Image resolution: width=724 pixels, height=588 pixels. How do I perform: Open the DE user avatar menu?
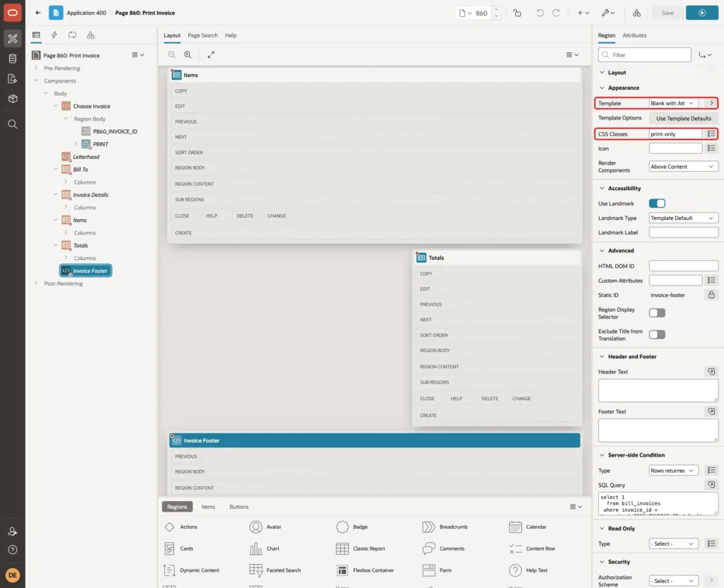[13, 575]
